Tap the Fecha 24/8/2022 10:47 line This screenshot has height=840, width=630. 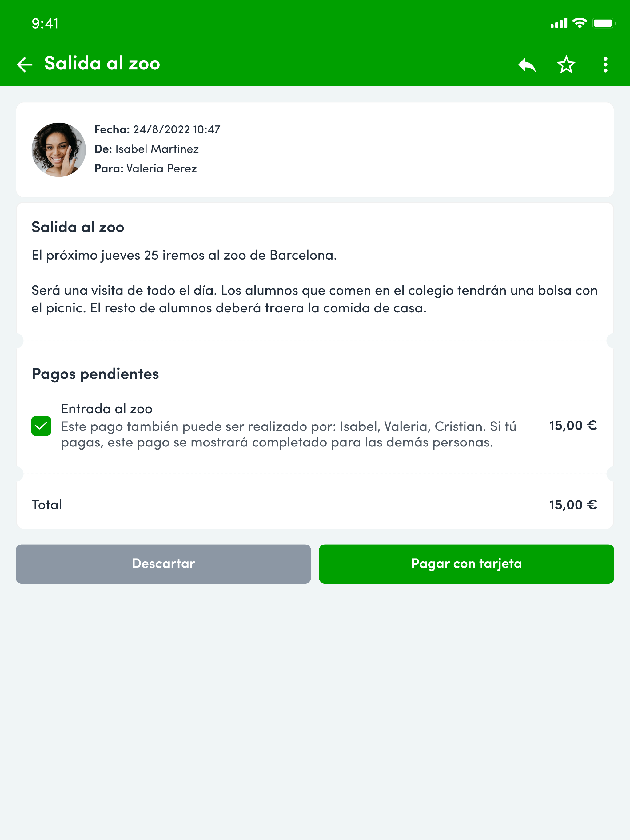pyautogui.click(x=157, y=129)
